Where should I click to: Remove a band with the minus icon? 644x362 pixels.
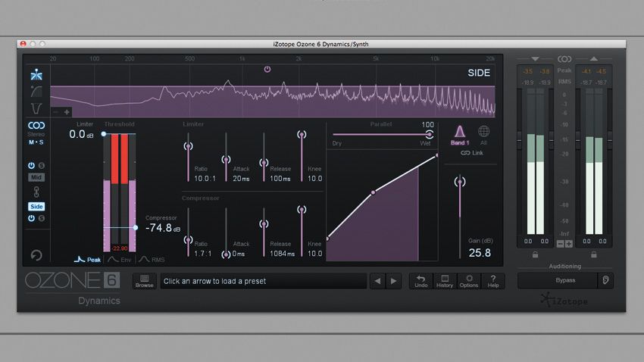56,111
